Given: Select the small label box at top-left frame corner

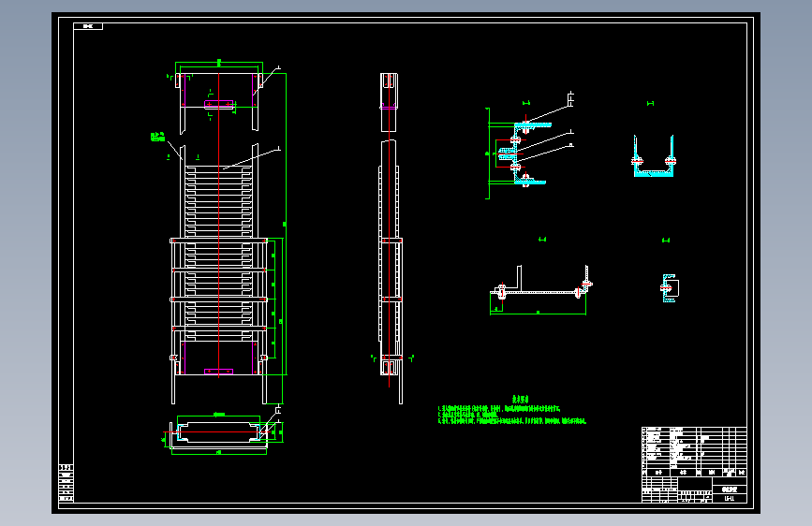Looking at the screenshot, I should (88, 26).
